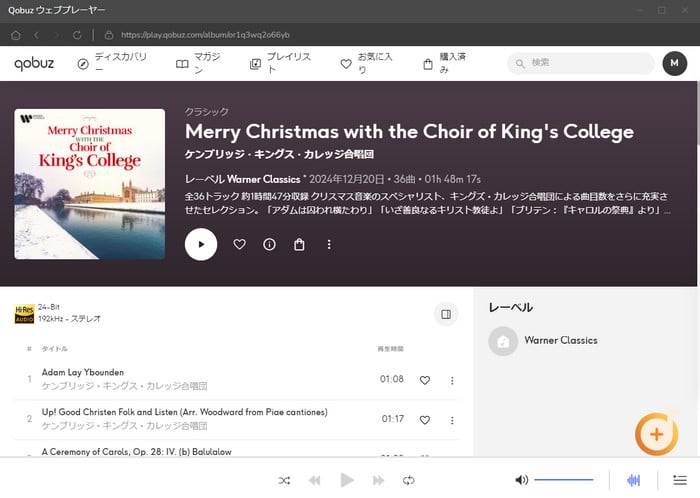This screenshot has width=700, height=498.
Task: Navigate forward in the web player
Action: tap(56, 35)
